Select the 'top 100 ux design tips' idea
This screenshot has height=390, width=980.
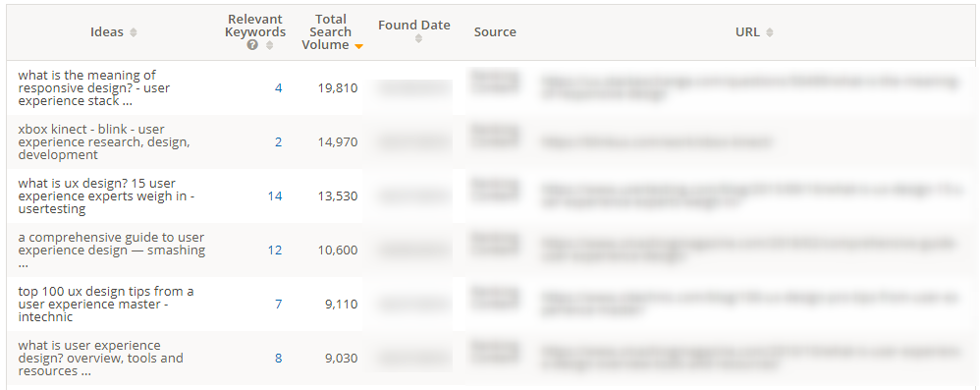pyautogui.click(x=106, y=305)
